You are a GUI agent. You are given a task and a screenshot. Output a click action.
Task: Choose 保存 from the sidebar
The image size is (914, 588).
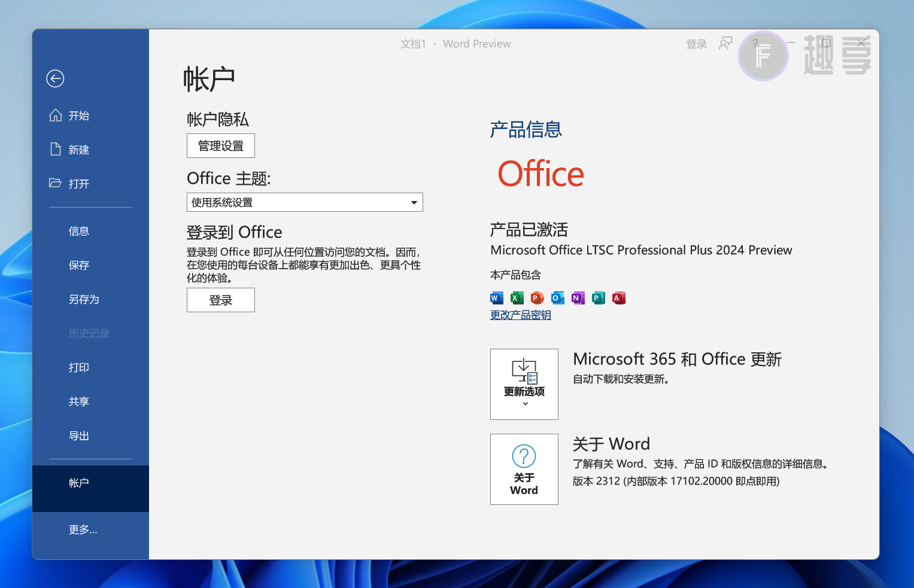pos(90,265)
